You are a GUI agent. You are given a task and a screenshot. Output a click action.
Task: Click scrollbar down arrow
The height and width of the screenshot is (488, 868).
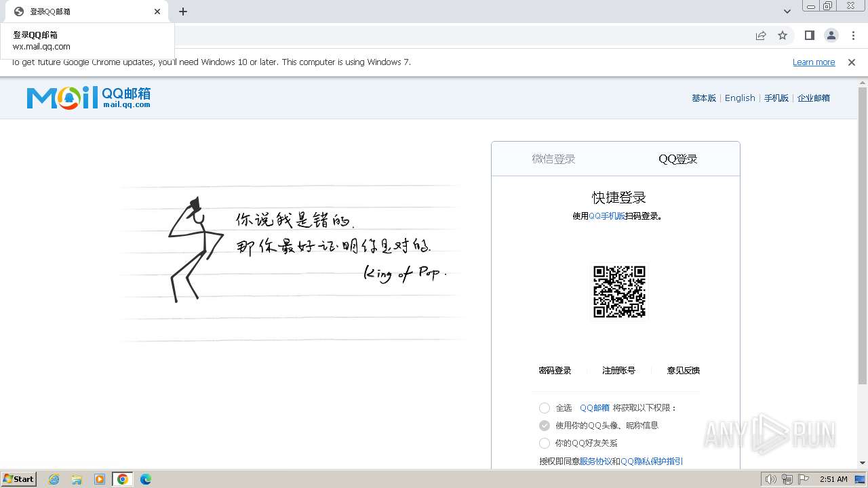coord(863,463)
